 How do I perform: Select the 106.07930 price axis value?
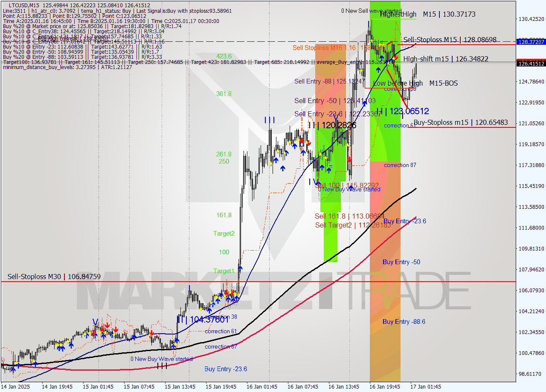coord(531,291)
